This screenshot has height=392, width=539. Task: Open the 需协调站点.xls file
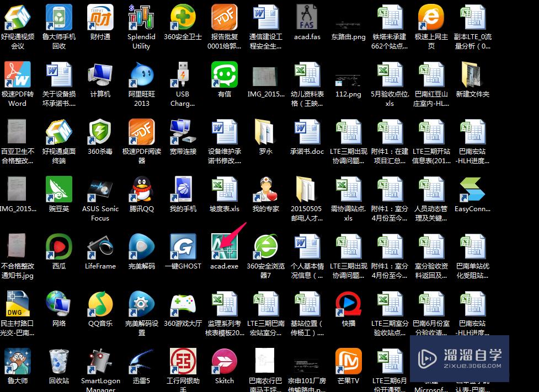pos(348,189)
